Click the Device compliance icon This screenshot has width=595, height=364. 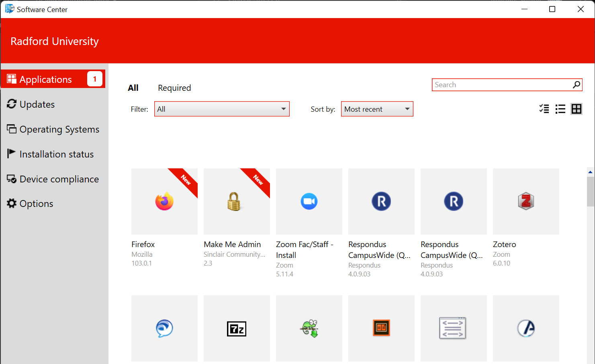click(12, 179)
